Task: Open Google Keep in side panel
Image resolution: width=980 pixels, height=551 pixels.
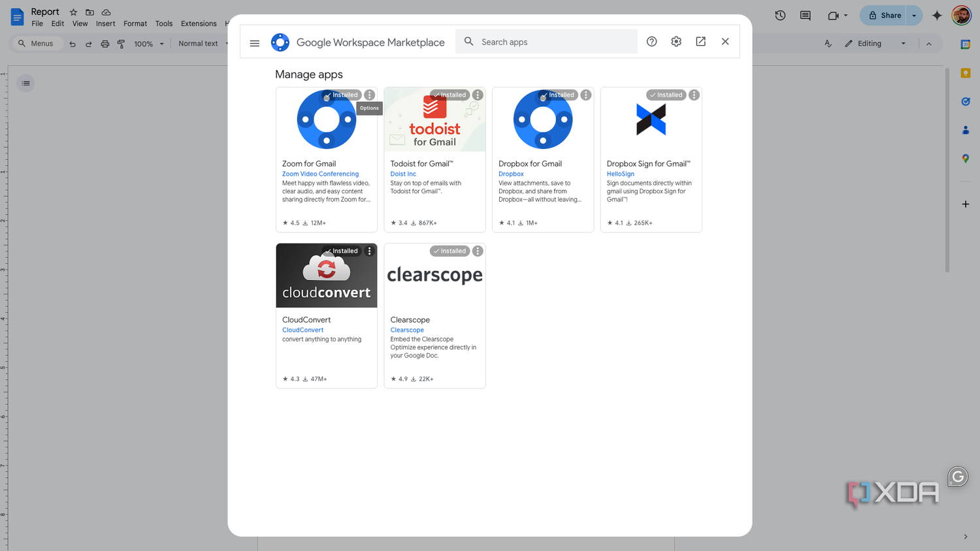Action: [x=966, y=73]
